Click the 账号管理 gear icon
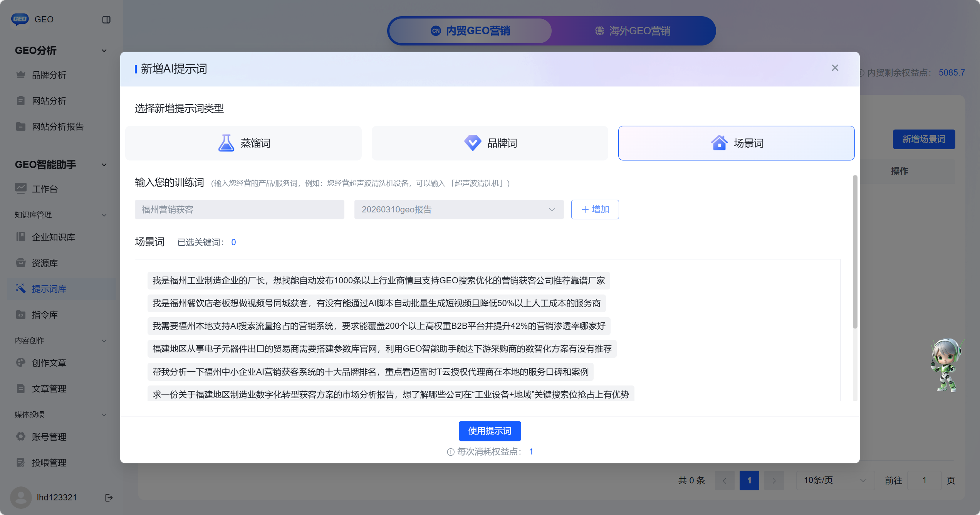 tap(21, 437)
